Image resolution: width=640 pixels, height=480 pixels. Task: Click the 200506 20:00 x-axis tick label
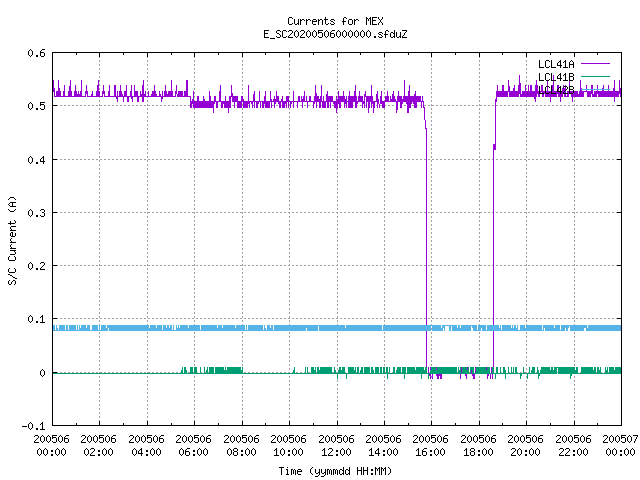pos(525,445)
